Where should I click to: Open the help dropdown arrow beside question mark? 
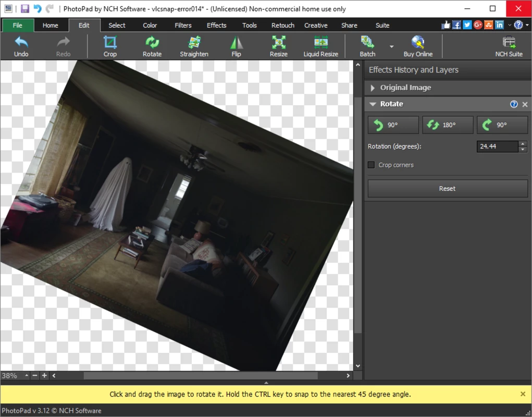click(x=527, y=25)
